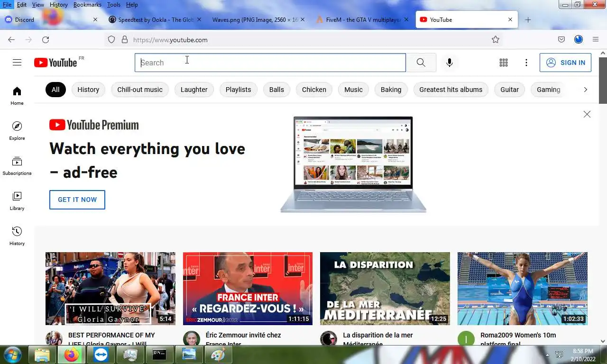This screenshot has height=364, width=607.
Task: Go to Home in sidebar
Action: tap(17, 95)
